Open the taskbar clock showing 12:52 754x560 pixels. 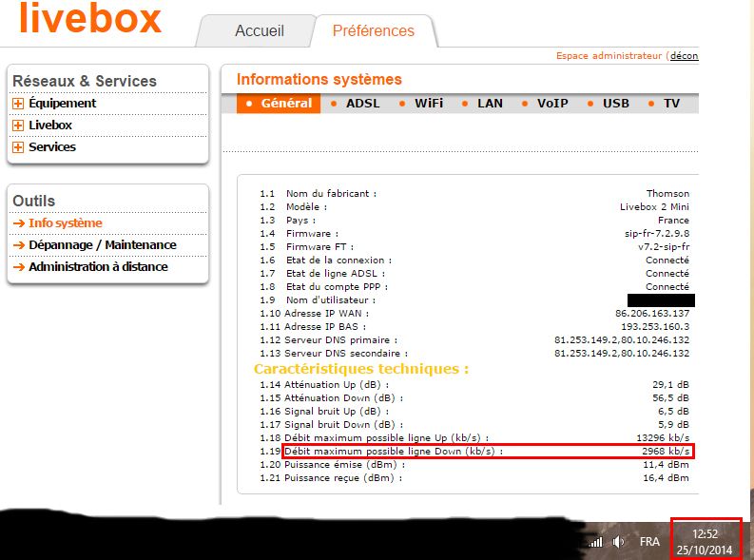[705, 542]
